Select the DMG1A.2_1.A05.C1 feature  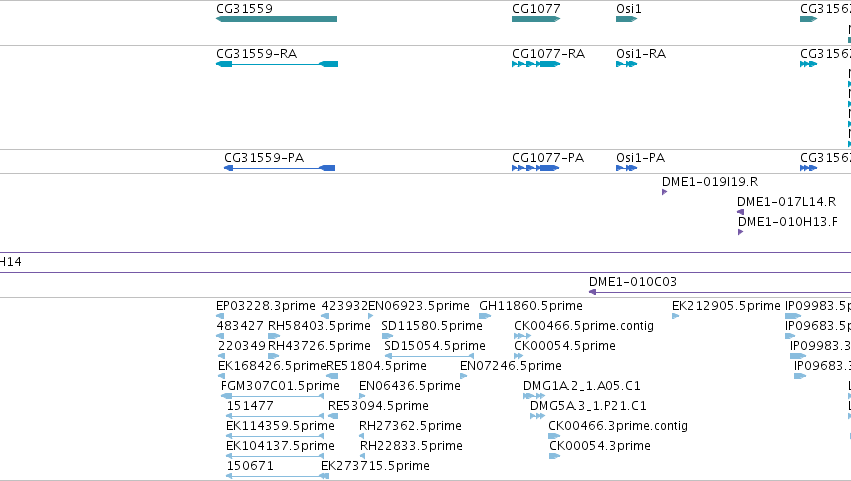534,396
